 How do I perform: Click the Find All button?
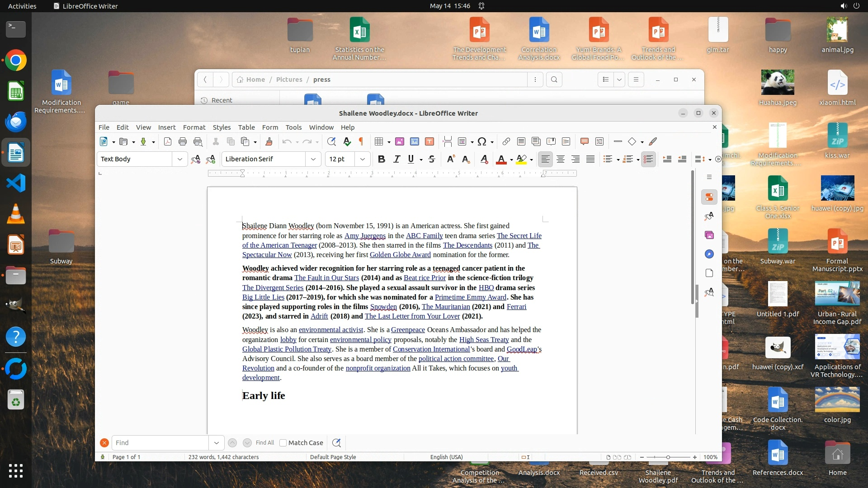point(265,443)
